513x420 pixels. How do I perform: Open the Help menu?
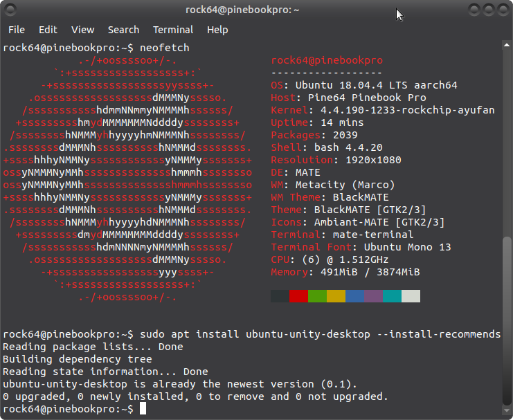point(217,30)
